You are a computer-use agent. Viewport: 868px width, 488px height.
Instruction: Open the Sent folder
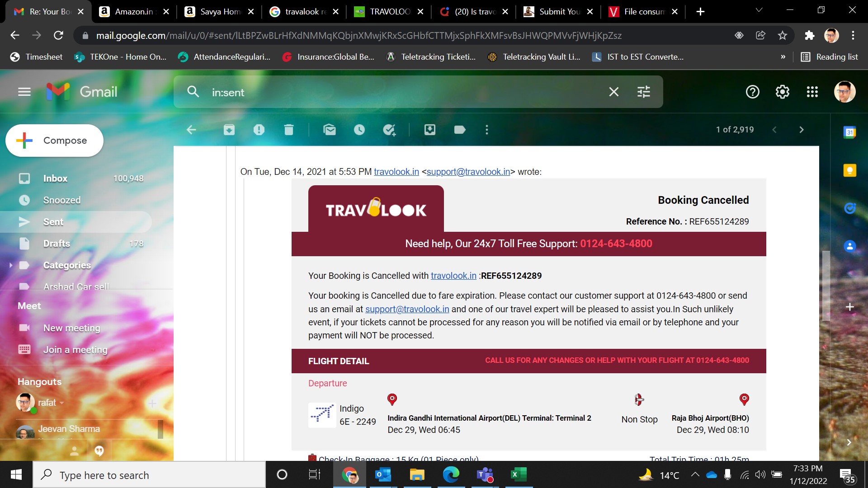coord(53,222)
